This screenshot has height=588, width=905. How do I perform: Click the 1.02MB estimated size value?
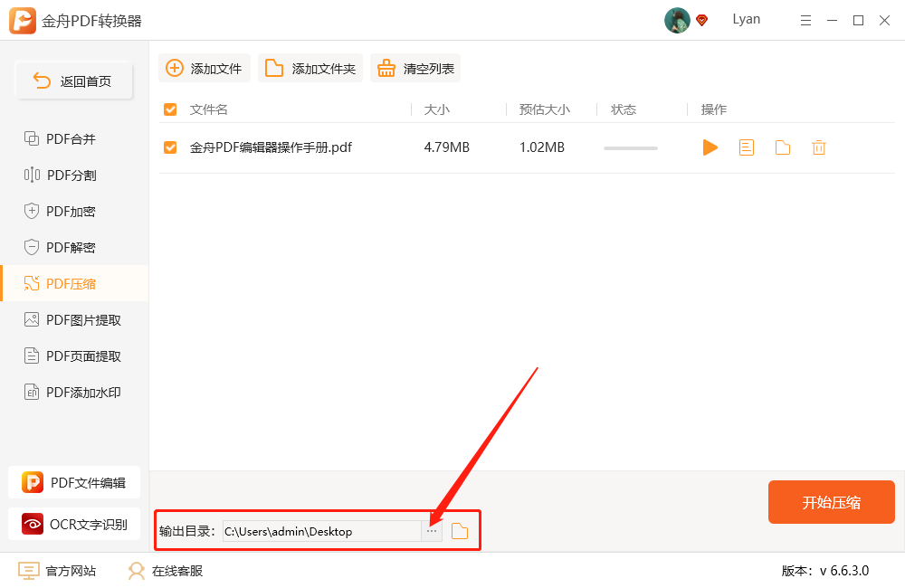[x=542, y=147]
